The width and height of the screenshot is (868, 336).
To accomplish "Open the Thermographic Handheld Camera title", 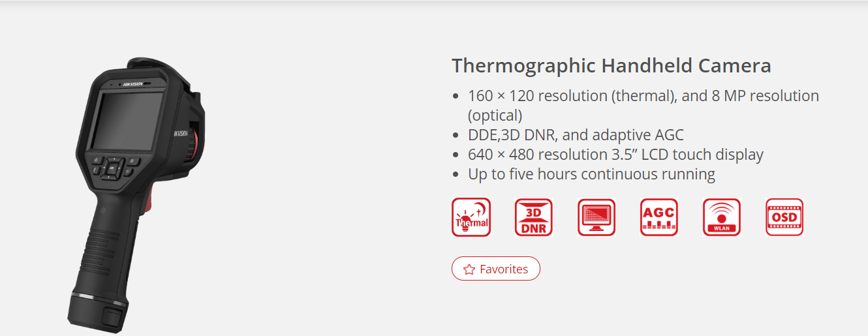I will point(612,66).
